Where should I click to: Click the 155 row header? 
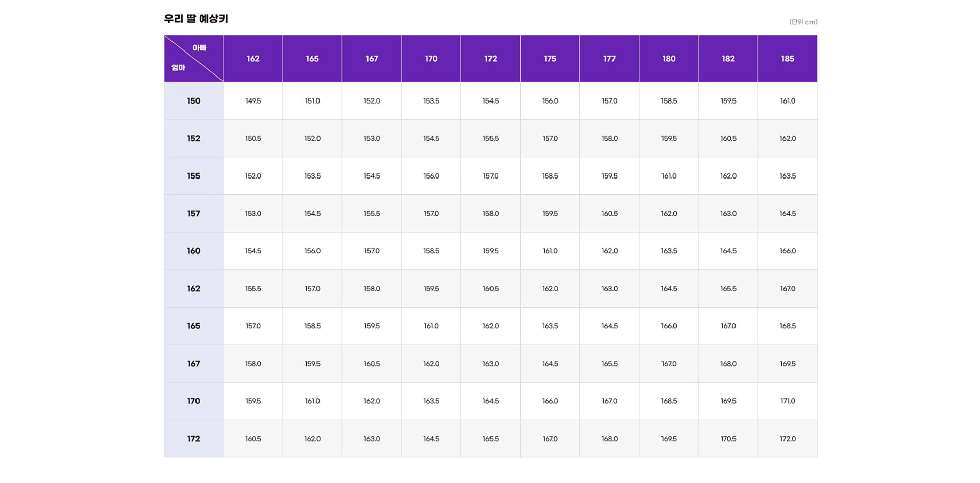[x=193, y=176]
